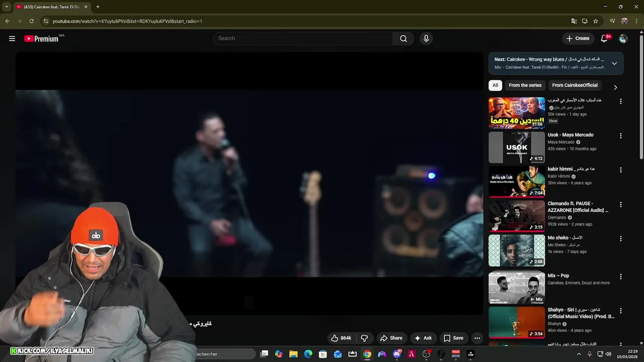The height and width of the screenshot is (362, 644).
Task: Click Next: Cairokee - Wrong way blues
Action: click(x=548, y=59)
